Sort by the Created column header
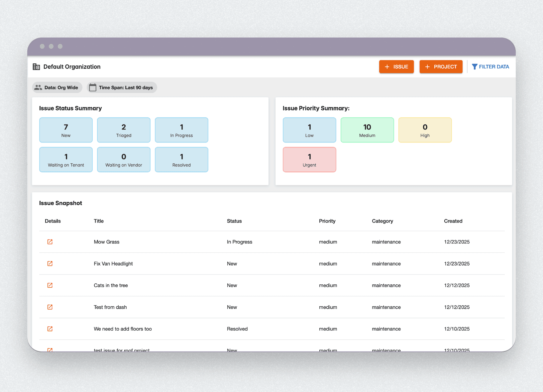 (453, 221)
